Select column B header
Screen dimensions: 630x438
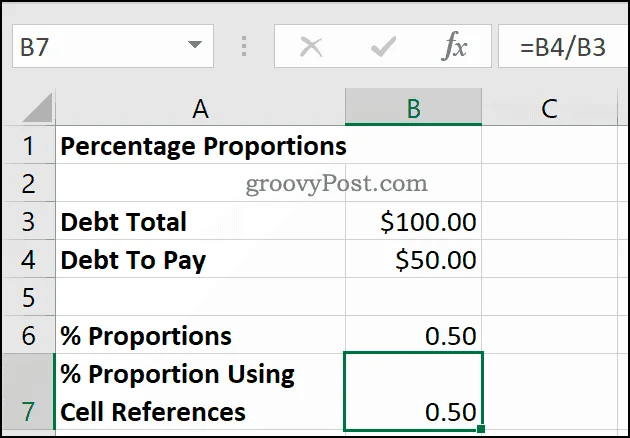click(x=413, y=107)
